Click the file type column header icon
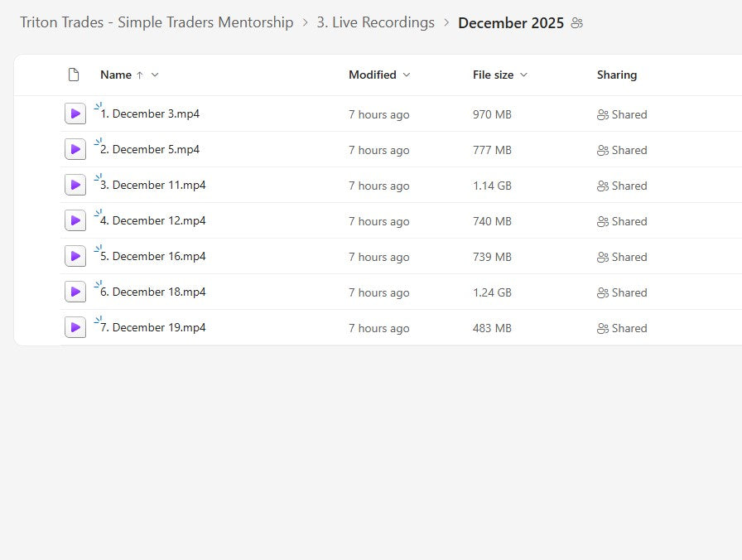The width and height of the screenshot is (742, 560). (74, 75)
